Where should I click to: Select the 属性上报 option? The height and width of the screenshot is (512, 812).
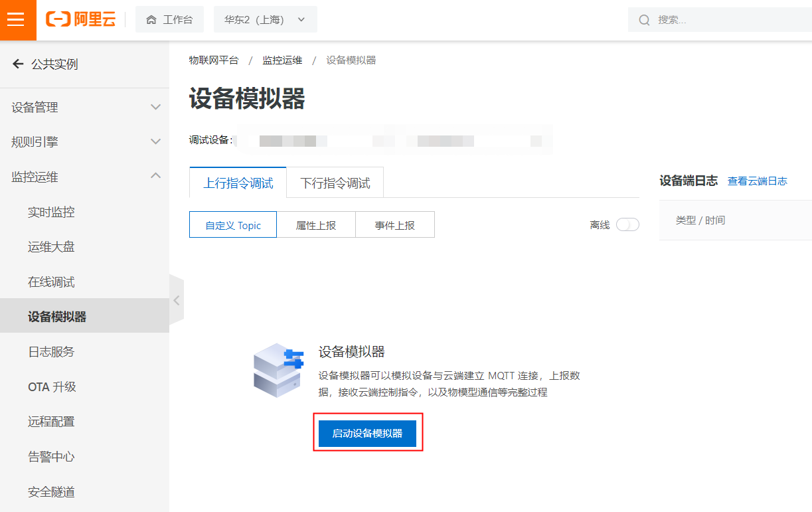click(315, 224)
